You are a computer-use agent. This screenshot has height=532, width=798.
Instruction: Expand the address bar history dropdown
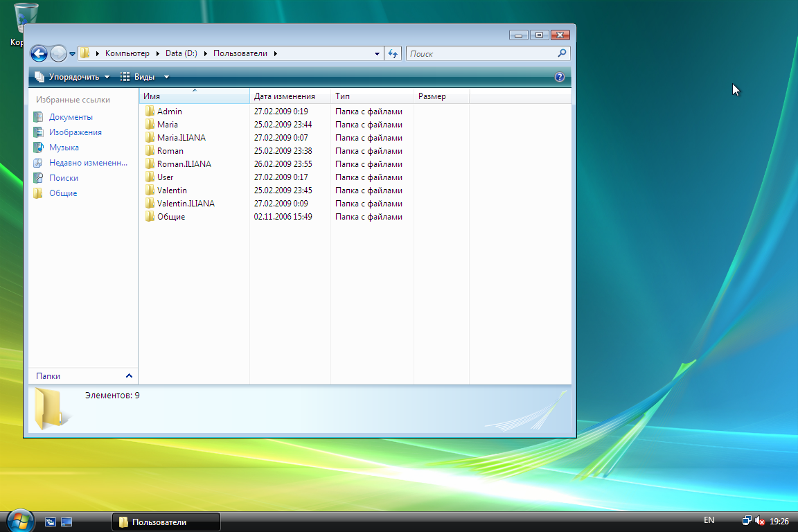point(377,53)
